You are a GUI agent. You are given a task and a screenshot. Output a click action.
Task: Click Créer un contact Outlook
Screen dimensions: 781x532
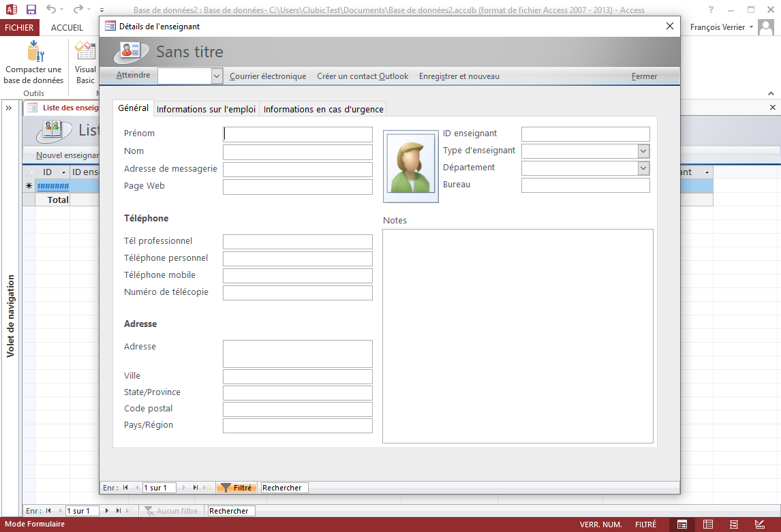(363, 76)
